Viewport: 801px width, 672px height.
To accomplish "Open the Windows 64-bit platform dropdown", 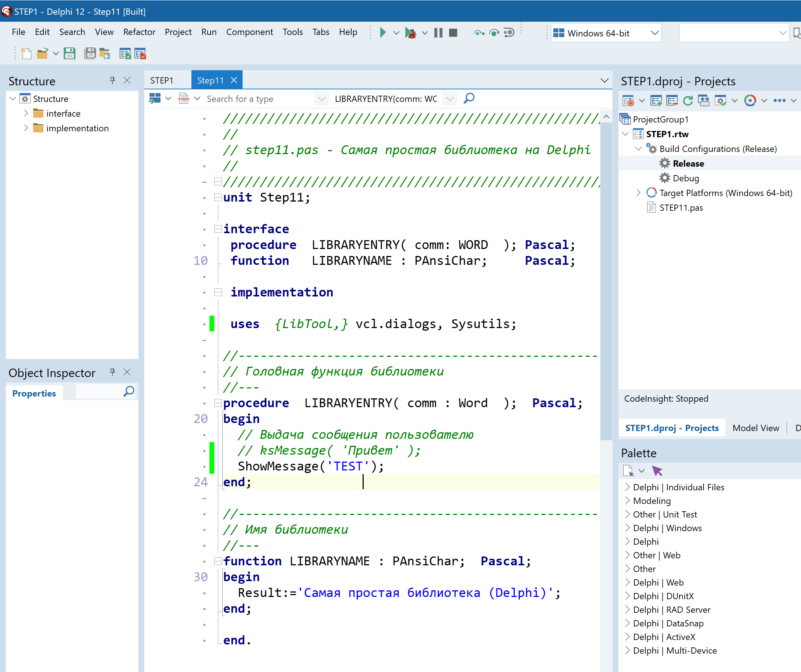I will 654,33.
